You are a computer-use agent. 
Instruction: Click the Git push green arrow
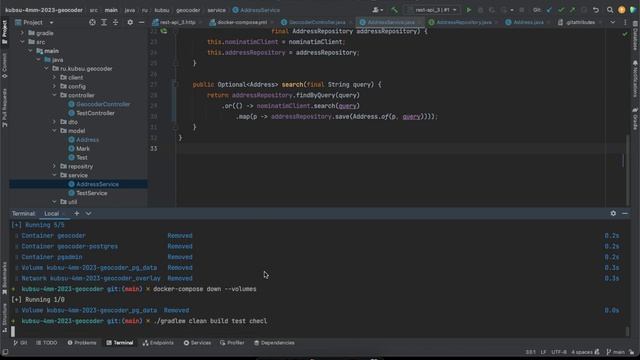[572, 10]
